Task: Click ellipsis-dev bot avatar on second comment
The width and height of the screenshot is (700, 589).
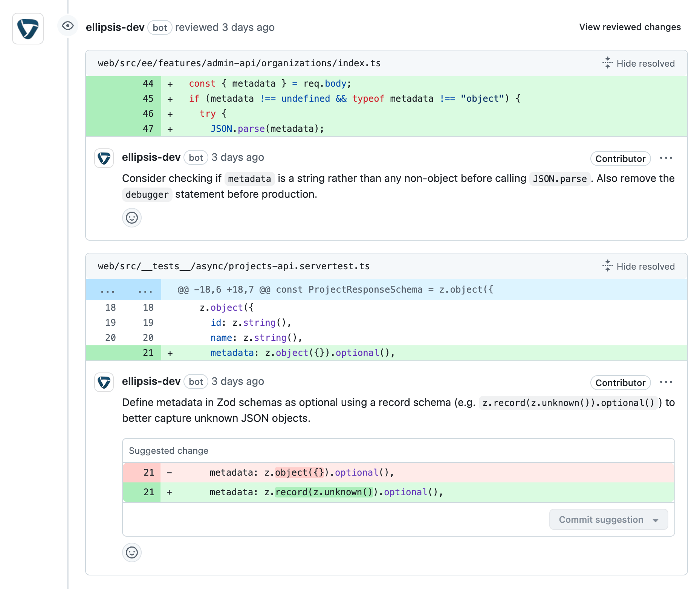Action: click(x=104, y=383)
